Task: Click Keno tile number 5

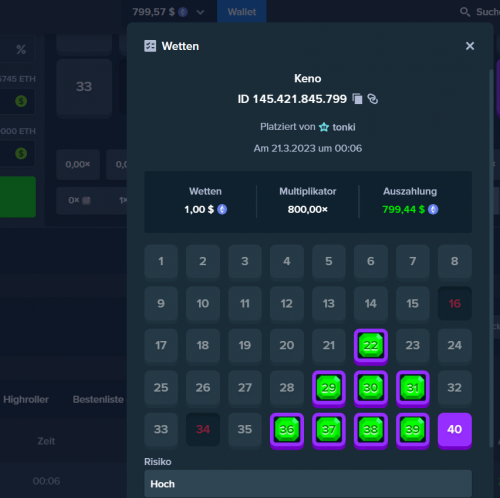Action: [x=329, y=262]
